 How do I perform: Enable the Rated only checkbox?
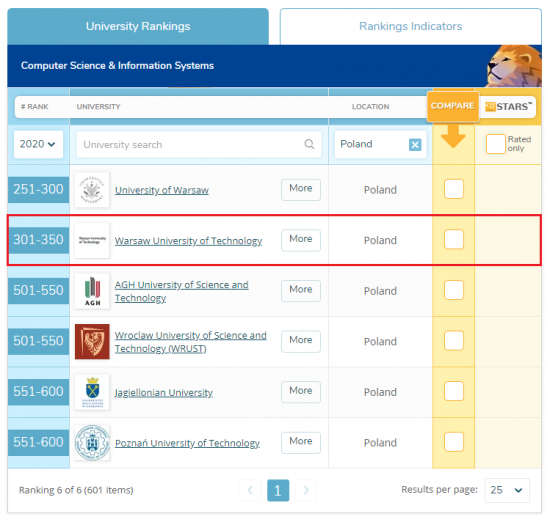(495, 144)
